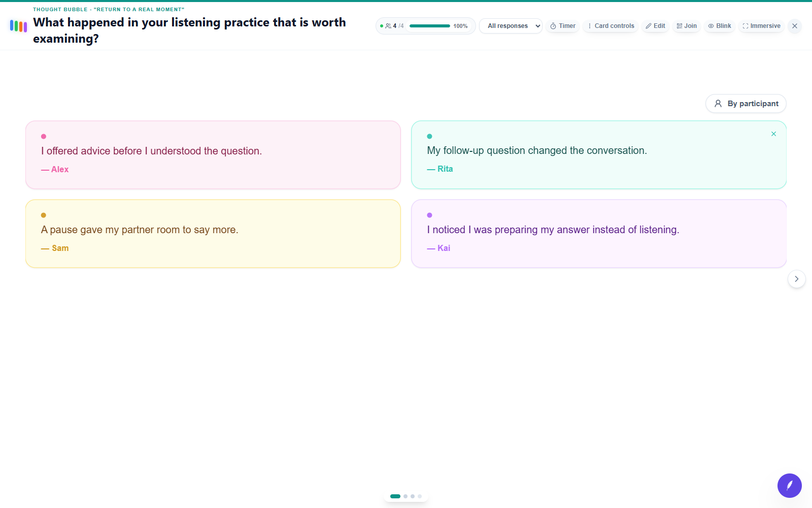Click the participant count 4/4 indicator
Viewport: 812px width, 508px height.
[394, 26]
